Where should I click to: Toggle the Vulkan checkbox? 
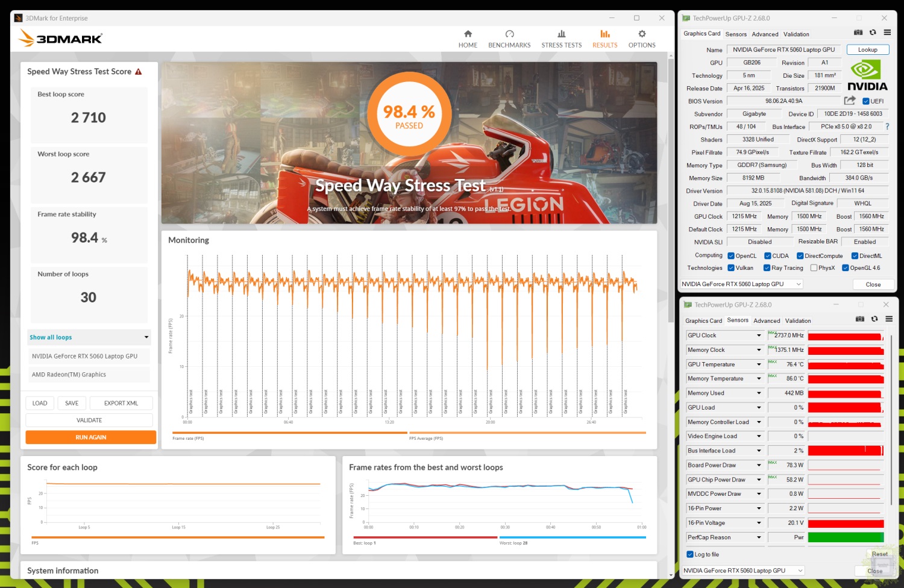(x=731, y=268)
